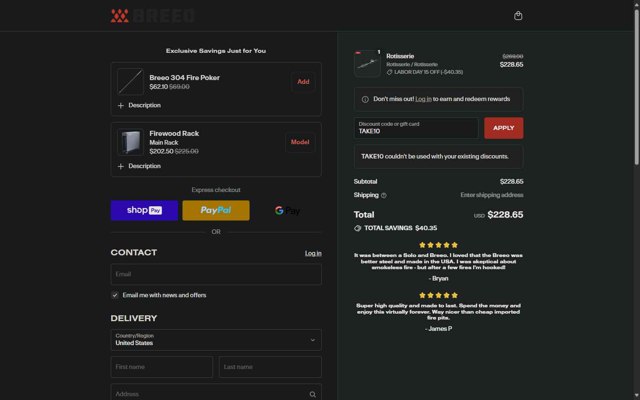Click the James P review star rating
Screen dimensions: 640x400
click(x=438, y=295)
